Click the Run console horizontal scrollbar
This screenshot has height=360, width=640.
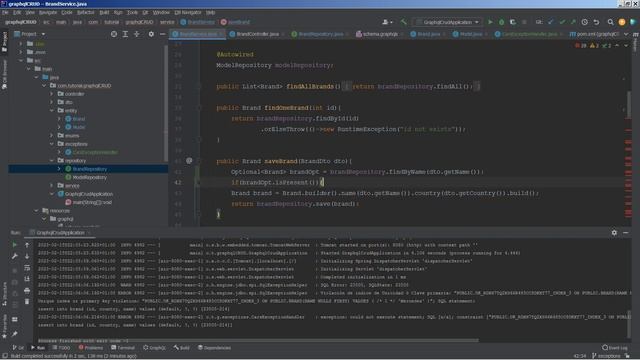258,340
